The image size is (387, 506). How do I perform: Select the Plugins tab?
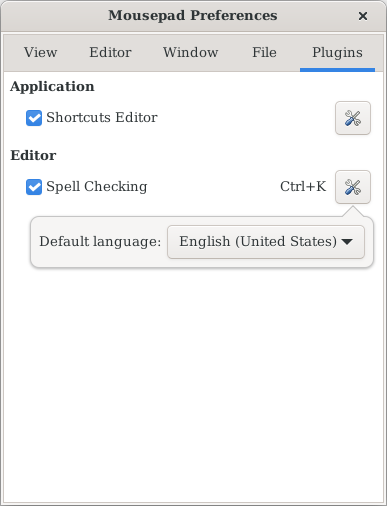click(x=337, y=53)
